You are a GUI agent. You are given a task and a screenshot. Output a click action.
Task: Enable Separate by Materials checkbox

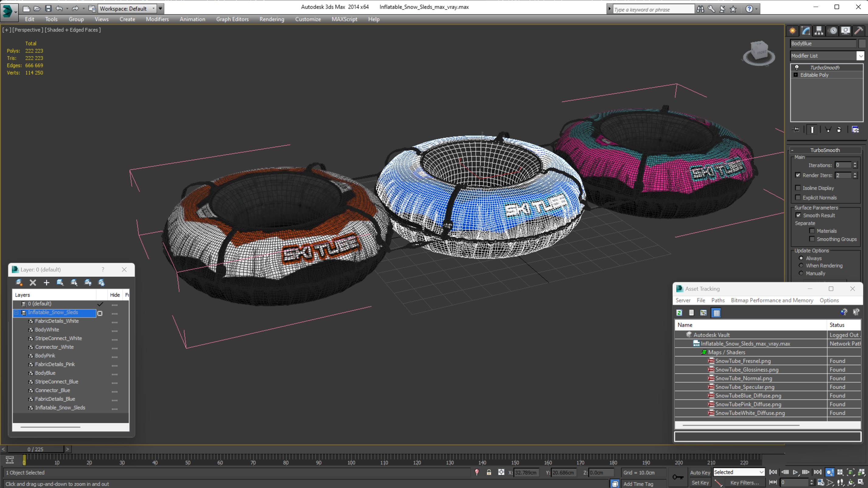coord(812,231)
